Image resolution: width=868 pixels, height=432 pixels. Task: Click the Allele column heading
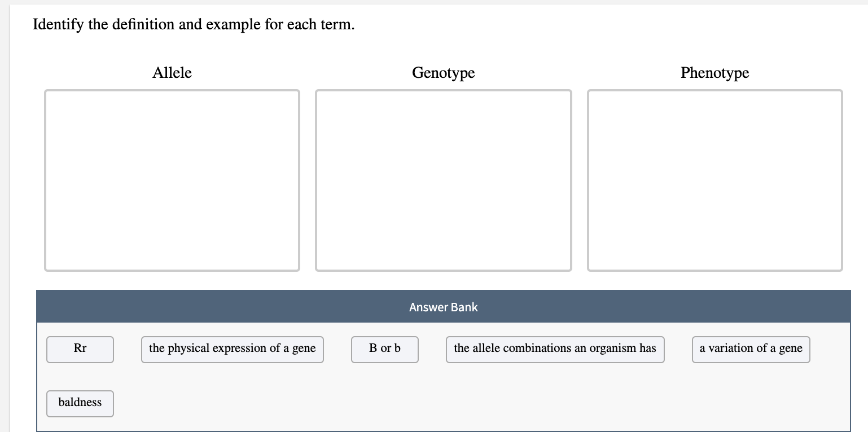coord(172,73)
